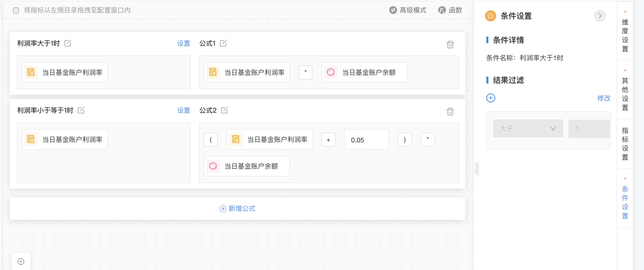This screenshot has width=644, height=270.
Task: Select 当日基金账户余额 chip in 公式2
Action: (x=247, y=166)
